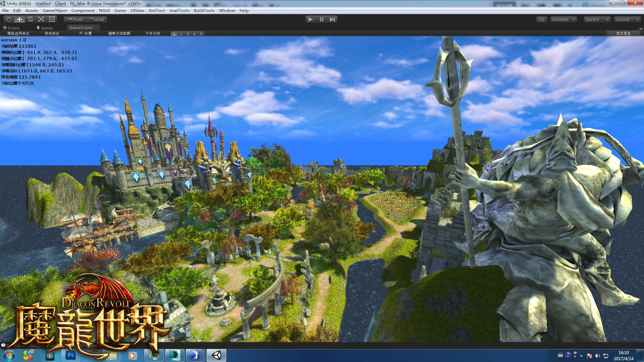Click the 删除选择单位 button

(x=18, y=34)
